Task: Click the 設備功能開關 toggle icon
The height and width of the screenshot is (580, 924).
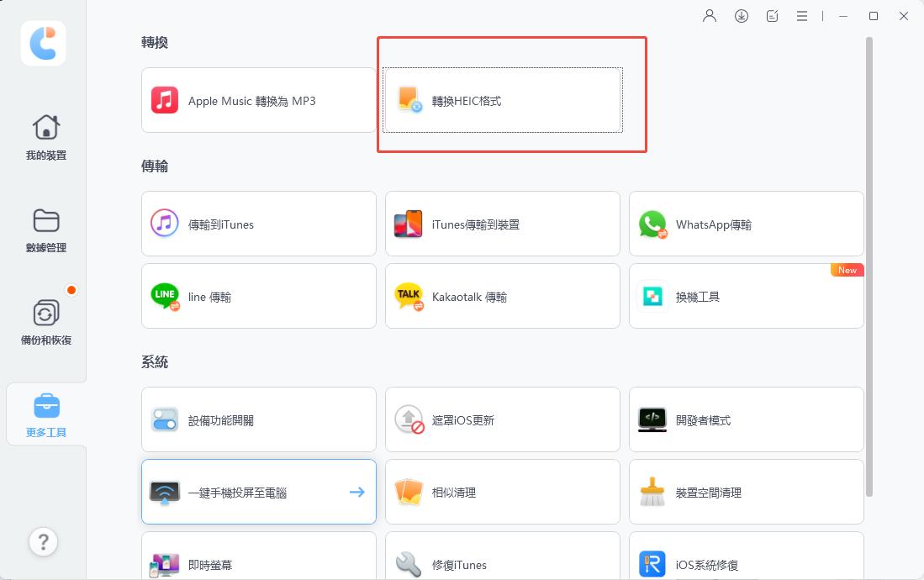Action: [x=165, y=419]
